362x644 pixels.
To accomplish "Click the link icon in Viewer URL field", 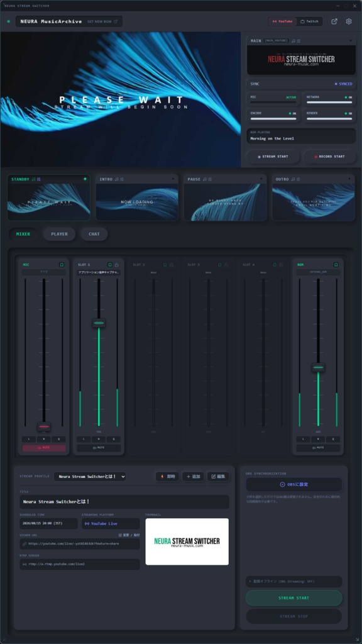I will click(x=25, y=544).
